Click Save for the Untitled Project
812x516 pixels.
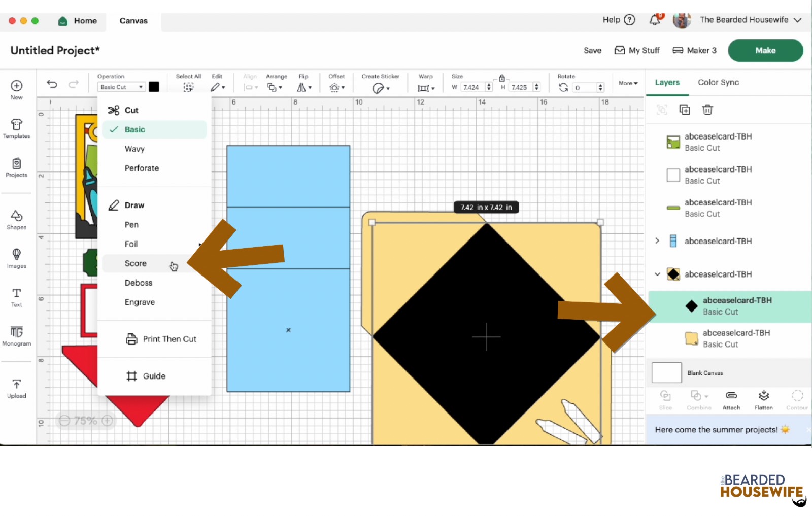click(592, 50)
